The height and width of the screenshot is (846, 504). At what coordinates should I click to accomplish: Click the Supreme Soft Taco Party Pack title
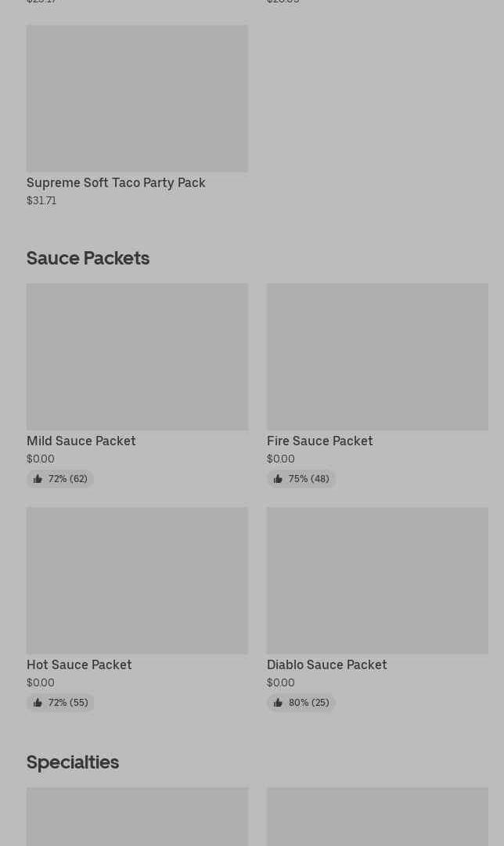pyautogui.click(x=116, y=182)
